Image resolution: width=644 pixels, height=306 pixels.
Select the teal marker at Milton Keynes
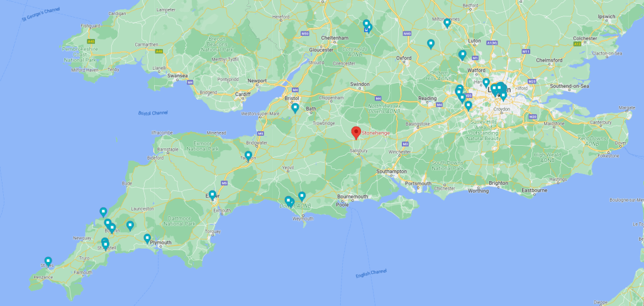447,23
